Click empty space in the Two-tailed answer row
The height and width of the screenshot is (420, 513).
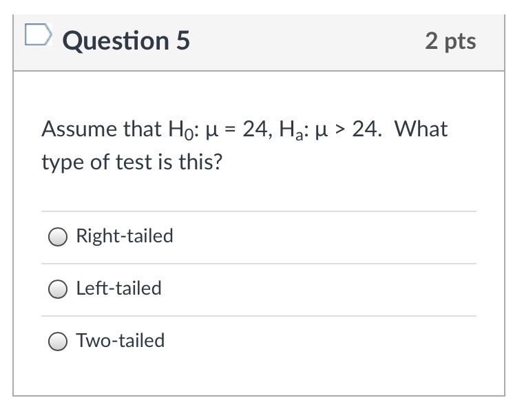point(331,342)
